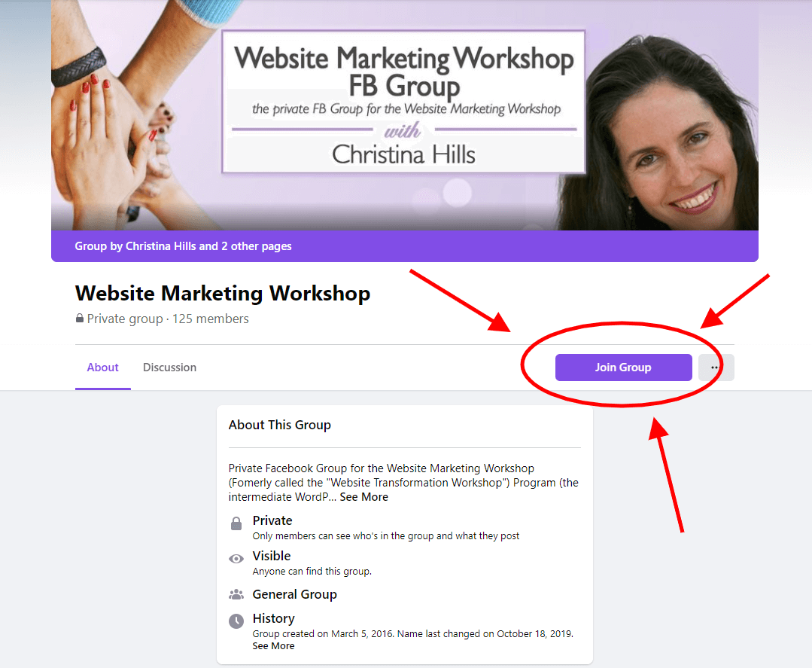Click the General Group label
This screenshot has height=668, width=812.
[295, 594]
